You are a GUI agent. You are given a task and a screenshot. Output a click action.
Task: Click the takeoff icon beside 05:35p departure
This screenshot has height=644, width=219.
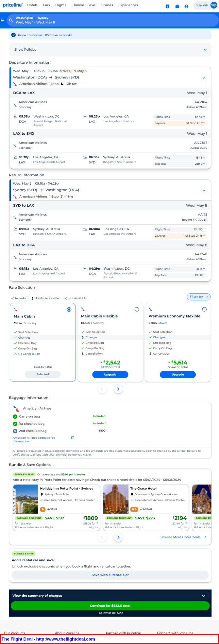click(x=15, y=116)
